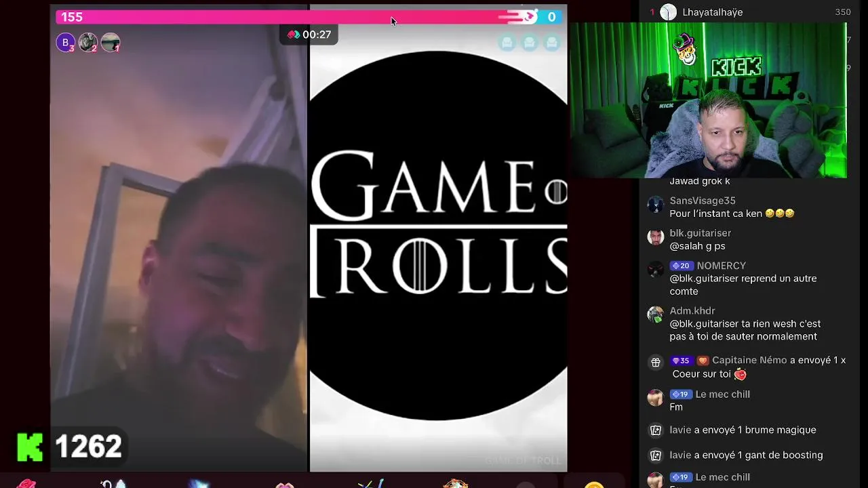Click Lhayatalhaÿe's 350 points value
The width and height of the screenshot is (868, 488).
tap(843, 12)
